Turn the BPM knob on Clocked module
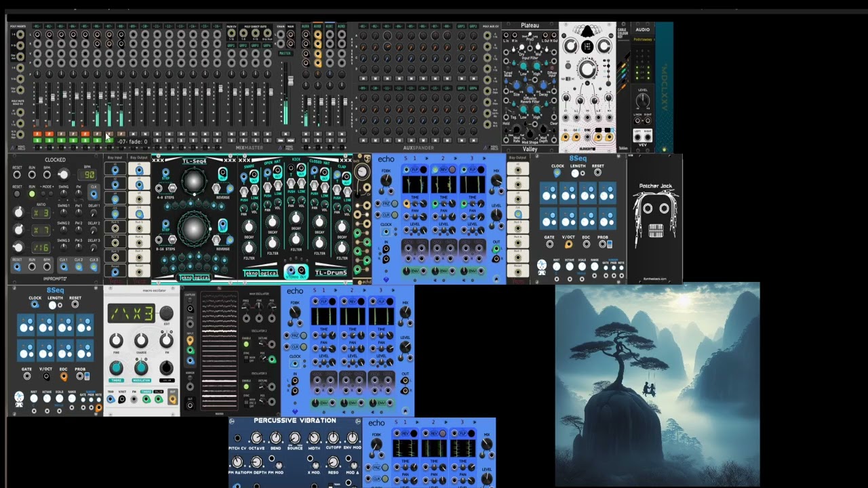Screen dimensions: 868x488 pos(62,174)
